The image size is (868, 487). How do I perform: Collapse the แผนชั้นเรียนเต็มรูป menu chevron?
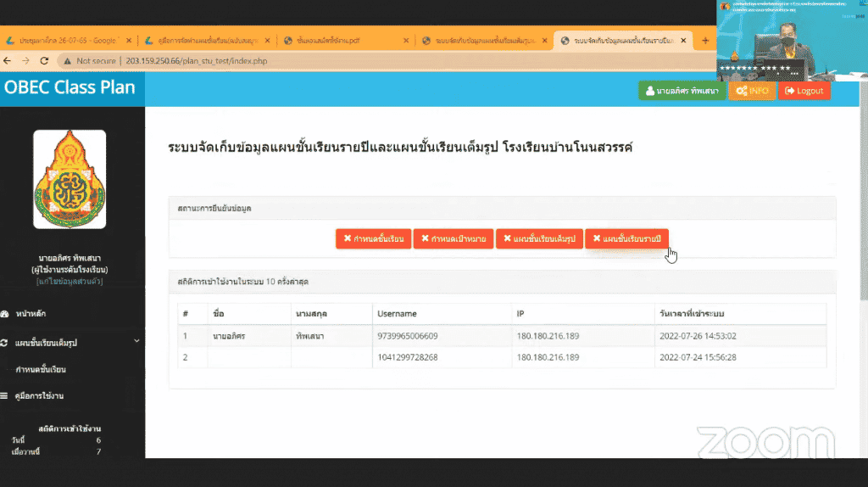click(x=136, y=342)
